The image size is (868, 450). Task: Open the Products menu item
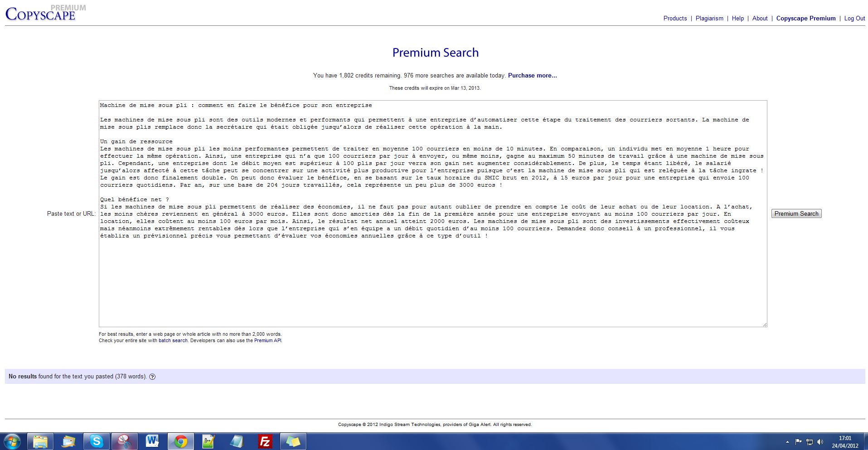(x=675, y=19)
